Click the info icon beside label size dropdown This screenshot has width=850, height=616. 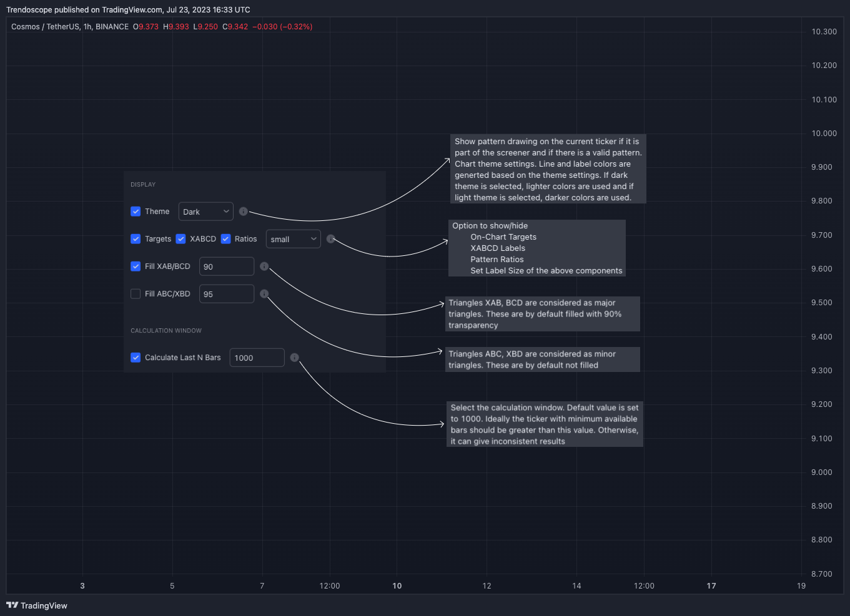331,239
